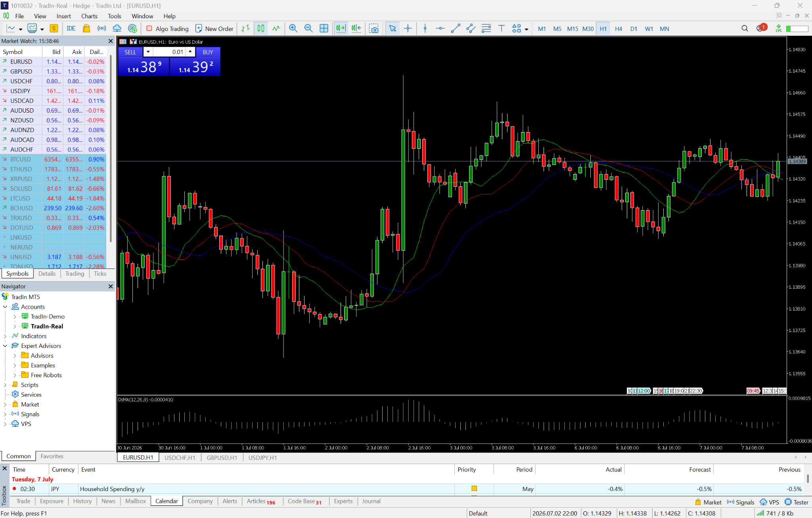Select the trendline drawing tool

tap(456, 29)
